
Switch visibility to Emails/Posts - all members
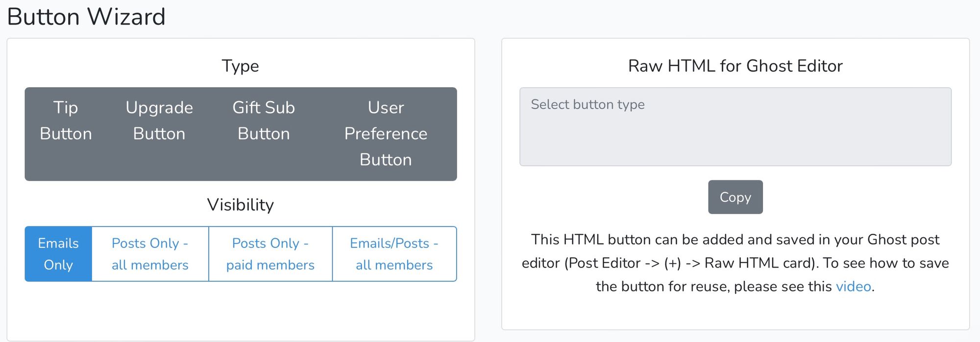[394, 254]
